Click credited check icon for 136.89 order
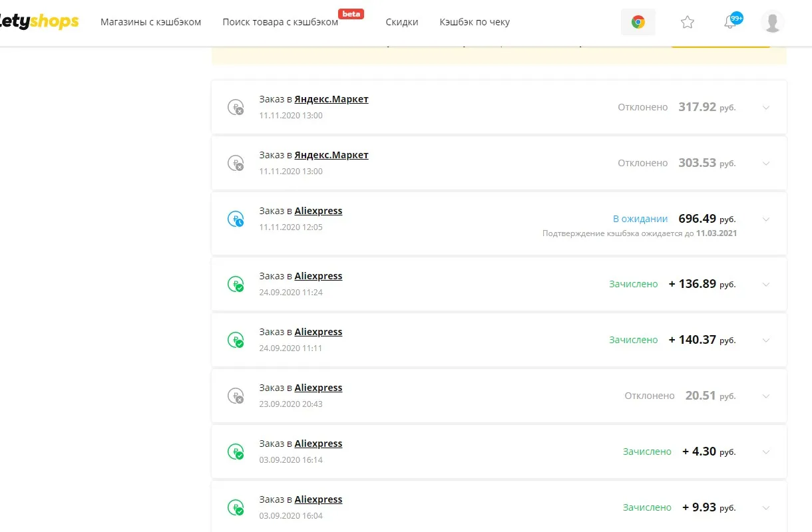Image resolution: width=812 pixels, height=532 pixels. (x=236, y=284)
